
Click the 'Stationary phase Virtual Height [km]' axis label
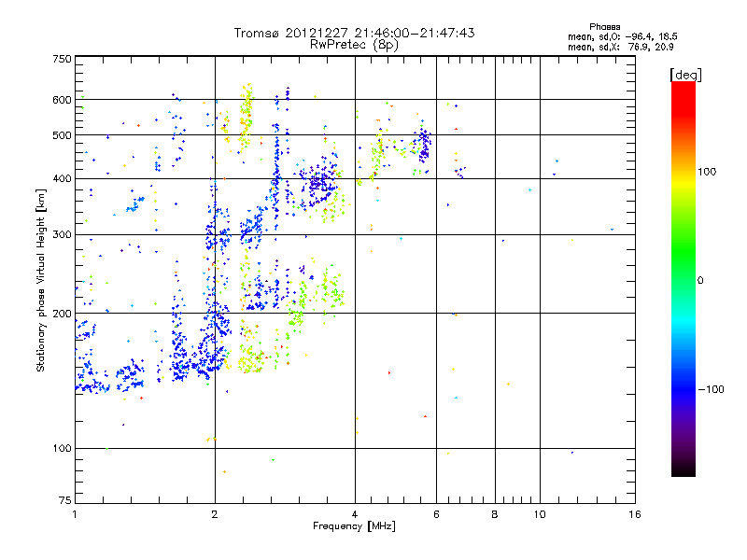click(40, 280)
